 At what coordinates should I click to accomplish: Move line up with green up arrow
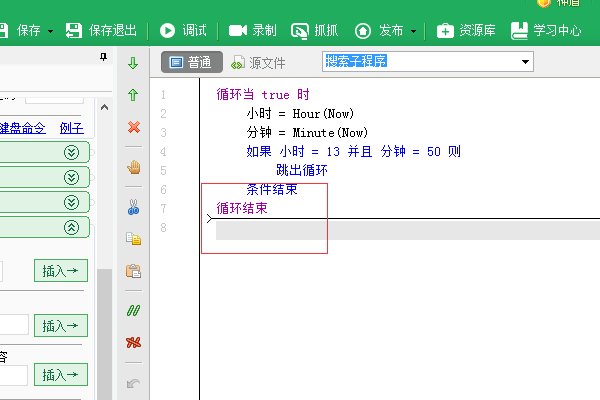pos(133,95)
